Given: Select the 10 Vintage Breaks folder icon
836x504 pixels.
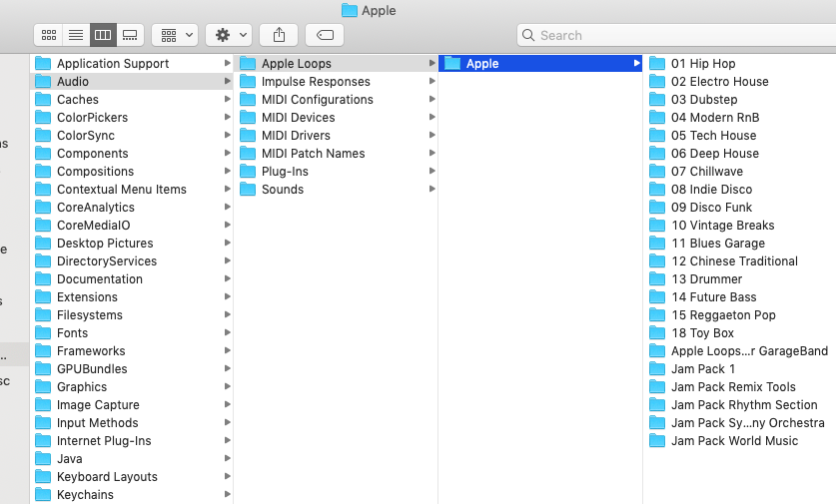Looking at the screenshot, I should click(657, 226).
